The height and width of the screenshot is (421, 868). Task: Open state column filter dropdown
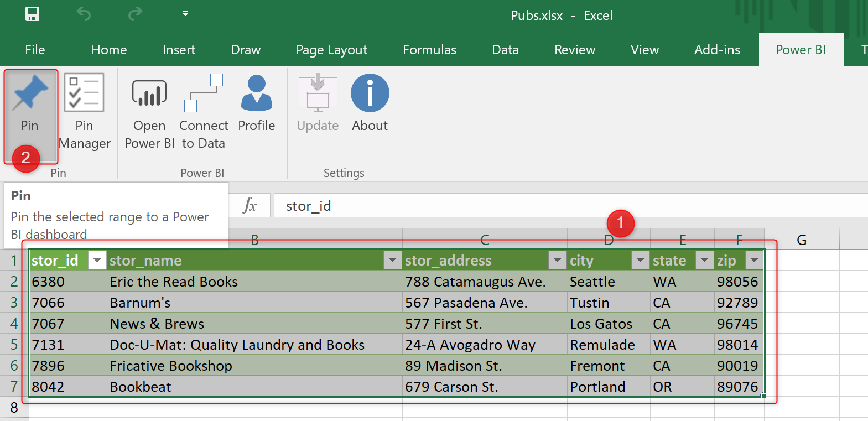pos(704,260)
